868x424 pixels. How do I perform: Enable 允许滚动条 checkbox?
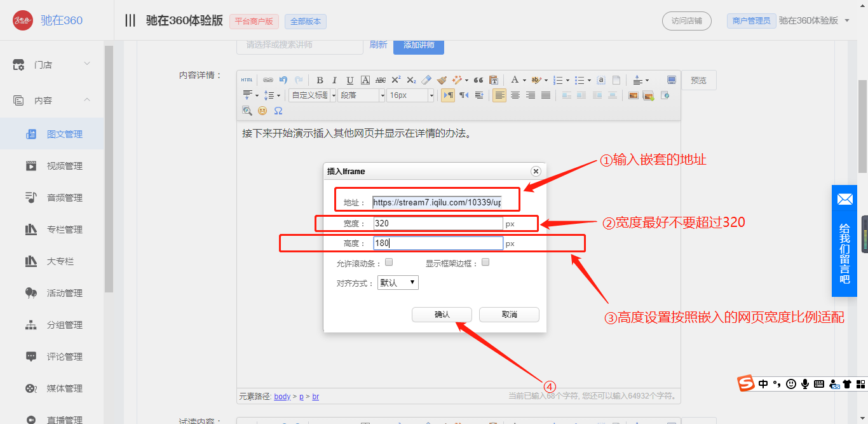click(x=390, y=262)
